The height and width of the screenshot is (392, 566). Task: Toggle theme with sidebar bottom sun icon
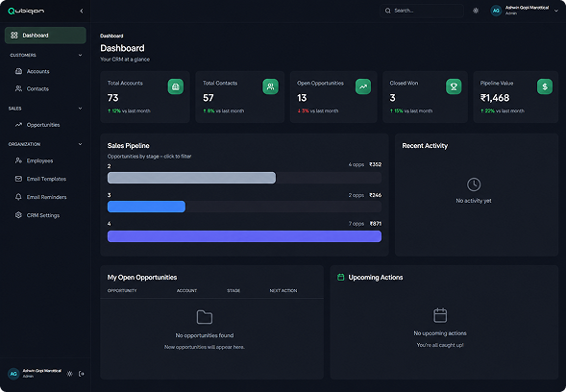[x=69, y=374]
